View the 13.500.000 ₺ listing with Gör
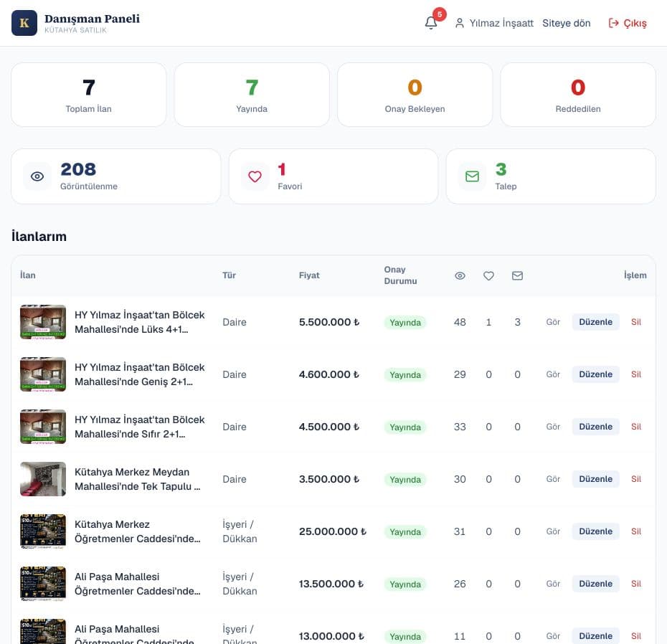The height and width of the screenshot is (644, 667). (x=553, y=584)
